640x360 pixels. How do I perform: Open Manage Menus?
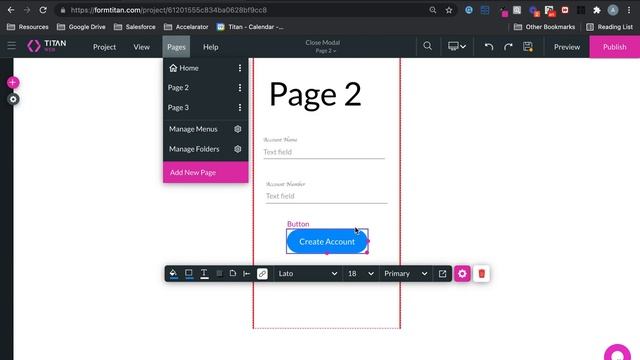pyautogui.click(x=193, y=129)
